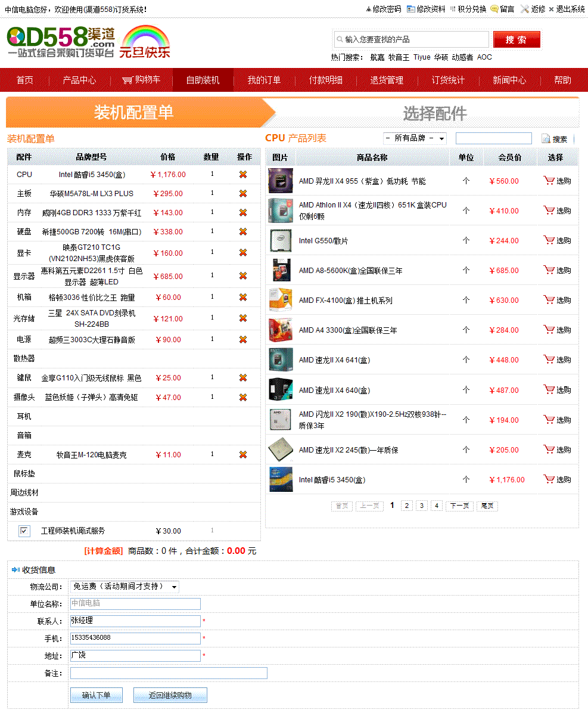Screen dimensions: 588x719
Task: Open 帮助 in the navigation bar
Action: point(562,80)
